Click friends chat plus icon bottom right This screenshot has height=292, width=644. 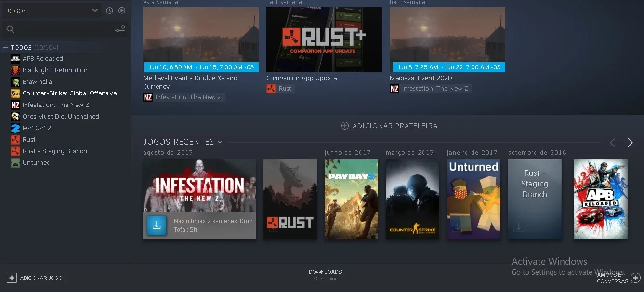point(635,278)
